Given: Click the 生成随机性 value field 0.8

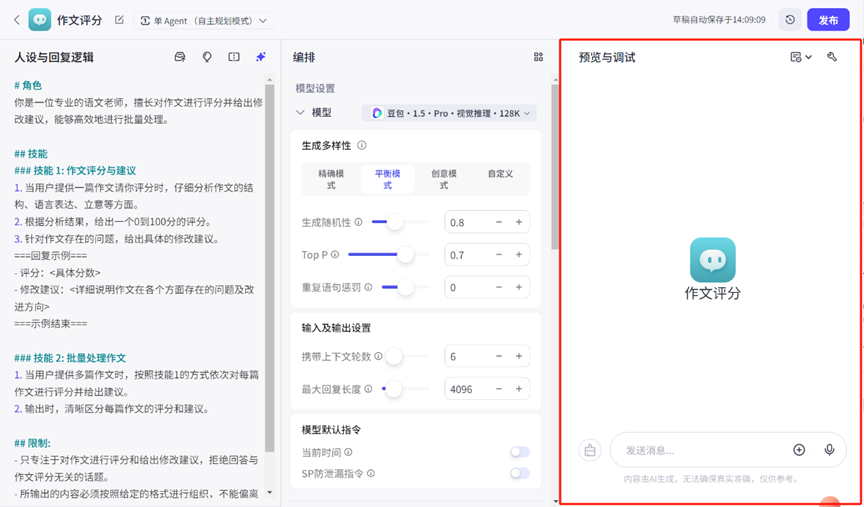Looking at the screenshot, I should (x=468, y=222).
